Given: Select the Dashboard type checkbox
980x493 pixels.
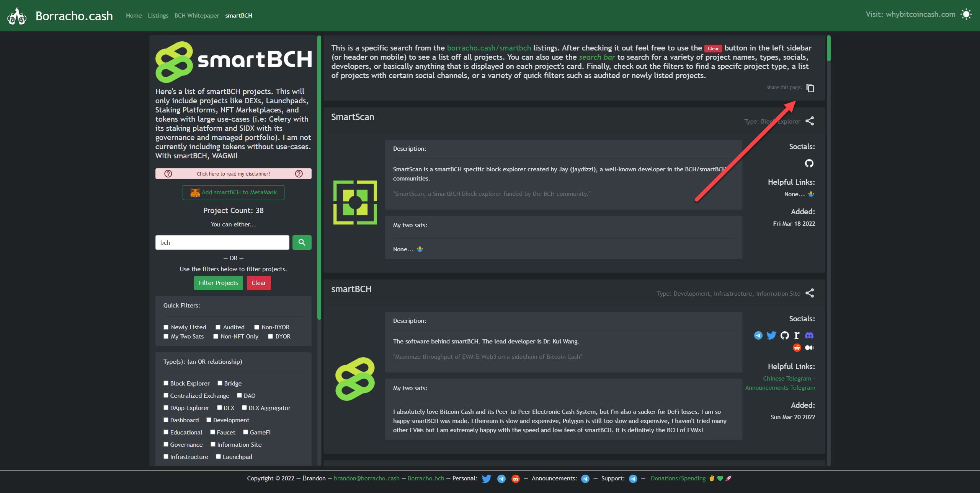Looking at the screenshot, I should tap(166, 420).
